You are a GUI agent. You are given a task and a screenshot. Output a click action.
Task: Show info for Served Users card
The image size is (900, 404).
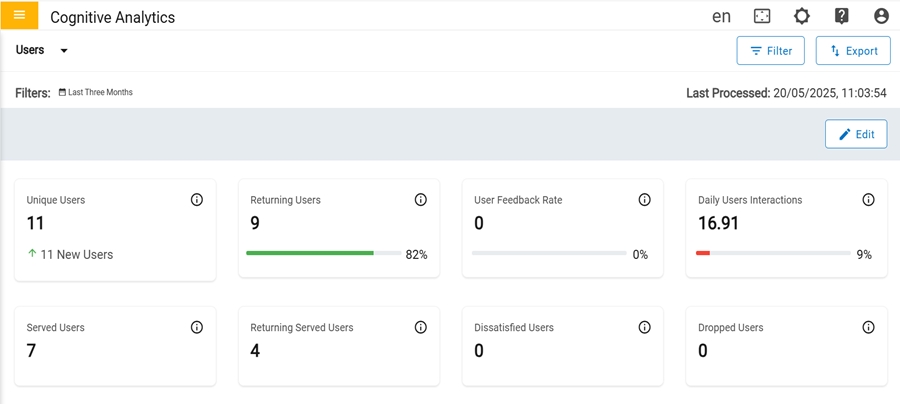click(x=197, y=327)
